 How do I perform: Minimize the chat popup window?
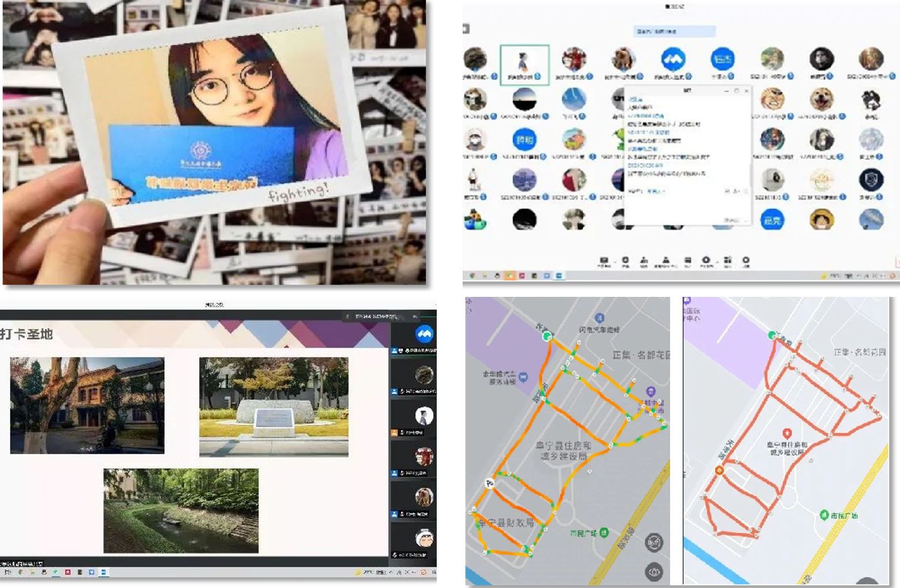pyautogui.click(x=726, y=91)
